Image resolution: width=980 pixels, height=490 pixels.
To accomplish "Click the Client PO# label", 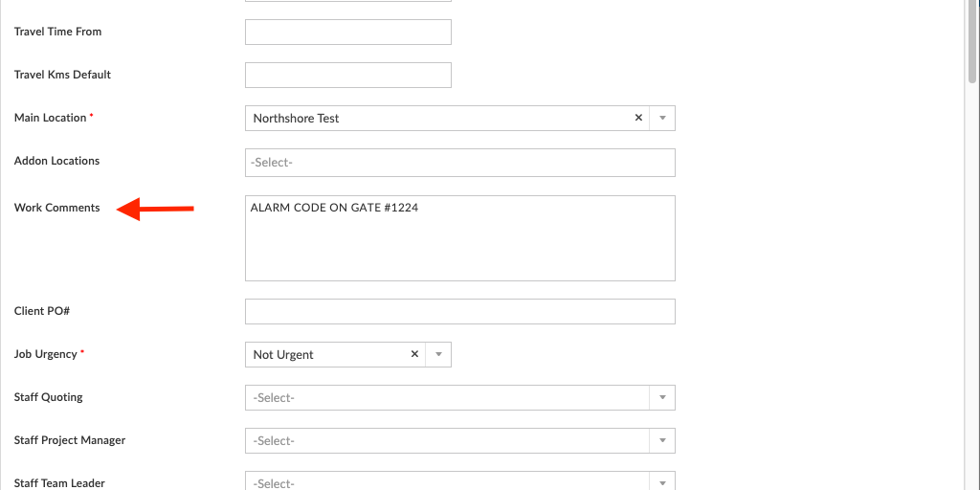I will (x=42, y=311).
